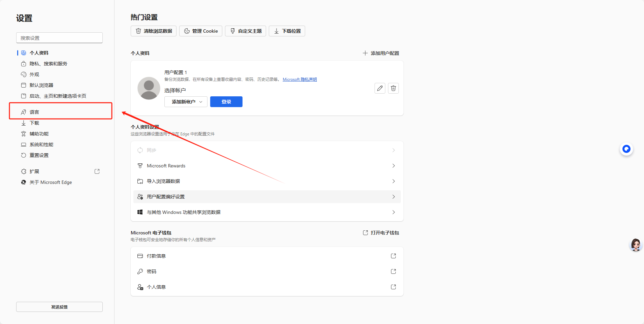The width and height of the screenshot is (644, 324).
Task: Open the Microsoft 隐私声明 link
Action: pos(299,79)
